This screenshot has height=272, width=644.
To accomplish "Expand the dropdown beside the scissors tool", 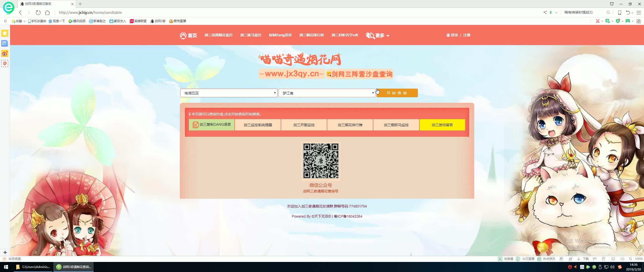I will 602,21.
